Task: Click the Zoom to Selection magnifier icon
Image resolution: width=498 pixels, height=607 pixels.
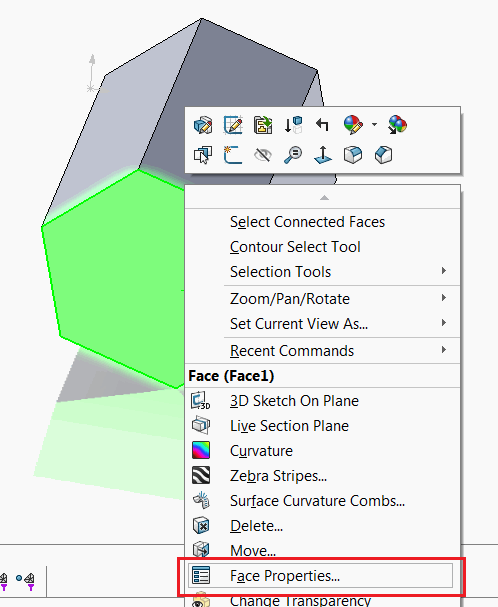Action: tap(293, 155)
